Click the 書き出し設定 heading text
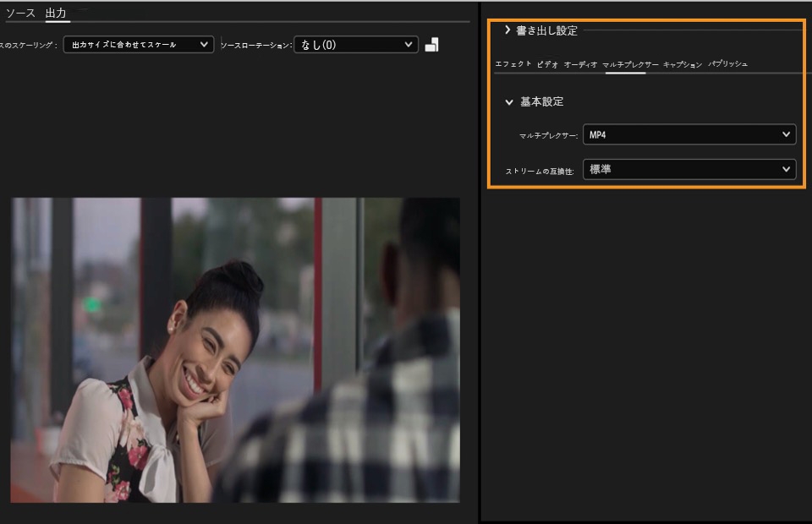This screenshot has width=812, height=524. tap(547, 30)
